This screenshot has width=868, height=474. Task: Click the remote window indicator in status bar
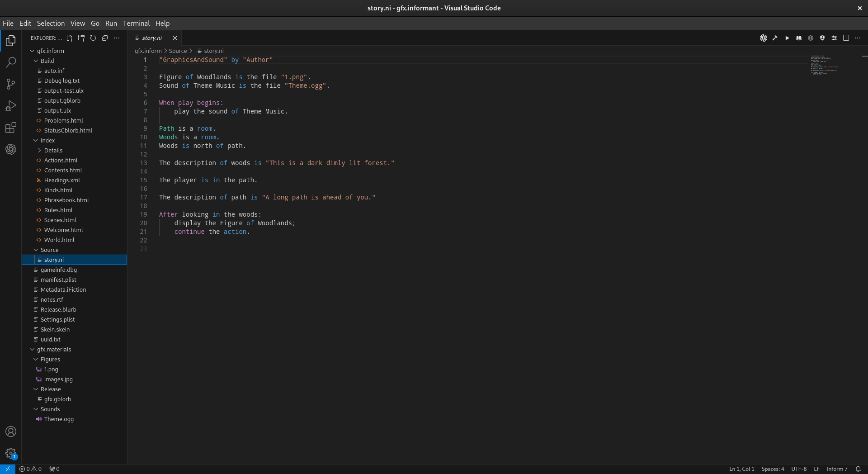click(x=8, y=469)
